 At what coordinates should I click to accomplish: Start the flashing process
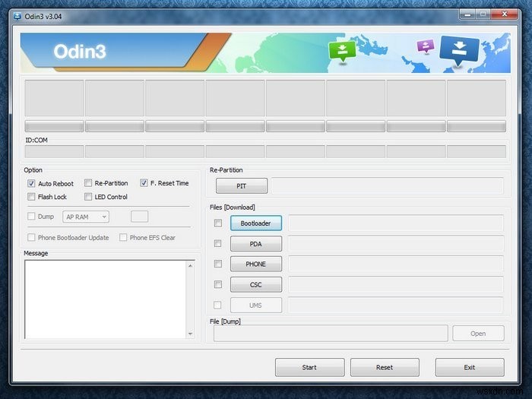point(310,367)
